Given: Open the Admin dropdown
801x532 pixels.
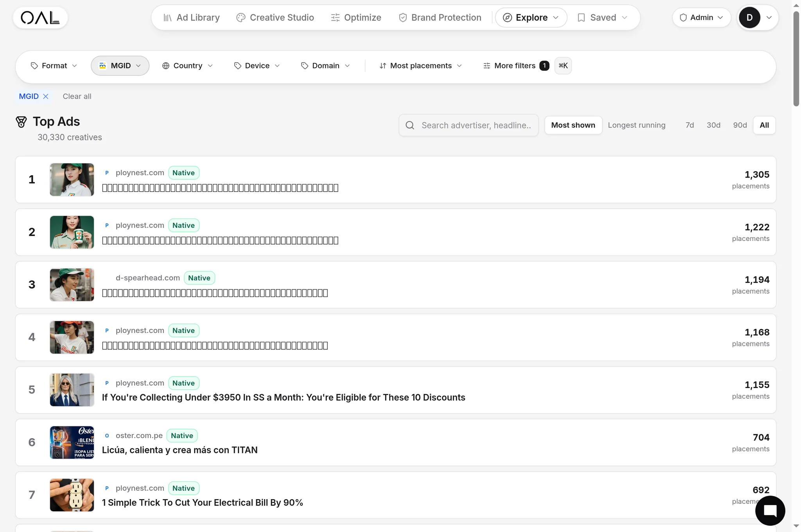Looking at the screenshot, I should click(x=701, y=18).
